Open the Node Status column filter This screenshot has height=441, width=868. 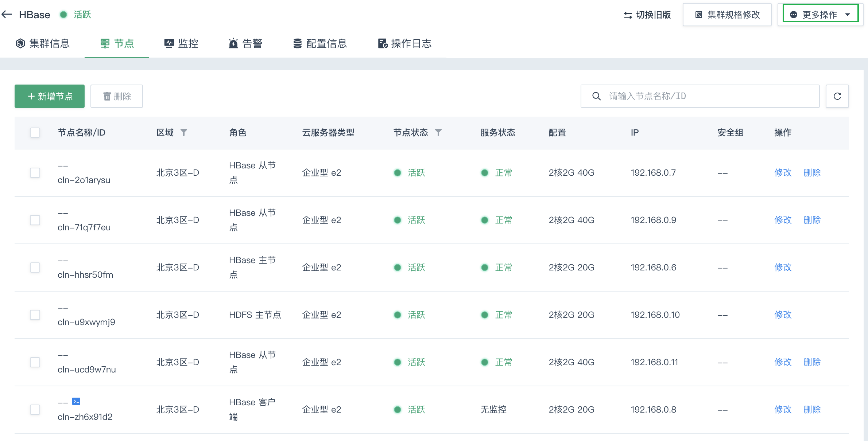tap(438, 133)
